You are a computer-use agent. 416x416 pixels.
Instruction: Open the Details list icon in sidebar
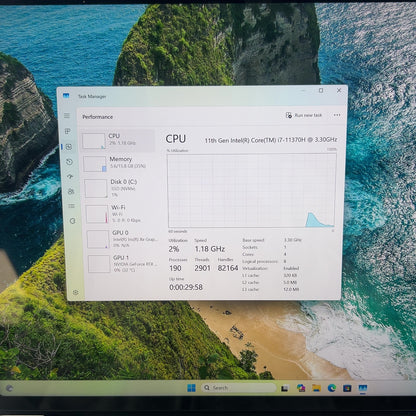pos(71,206)
